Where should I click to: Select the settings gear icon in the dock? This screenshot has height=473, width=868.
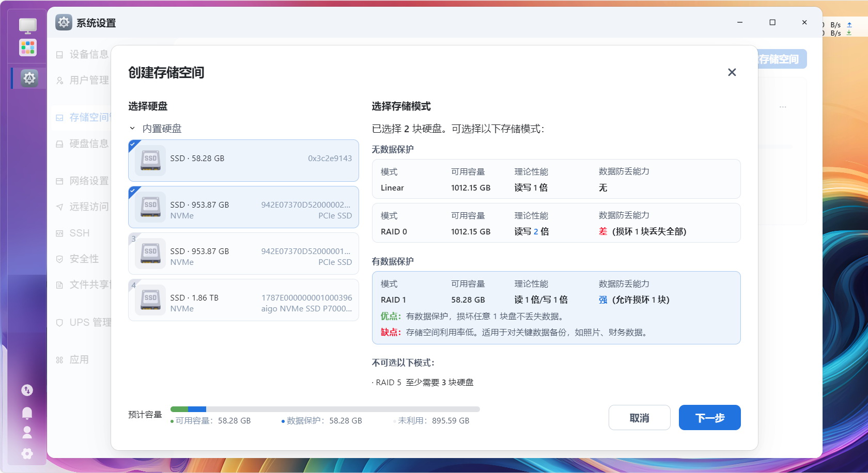tap(28, 78)
